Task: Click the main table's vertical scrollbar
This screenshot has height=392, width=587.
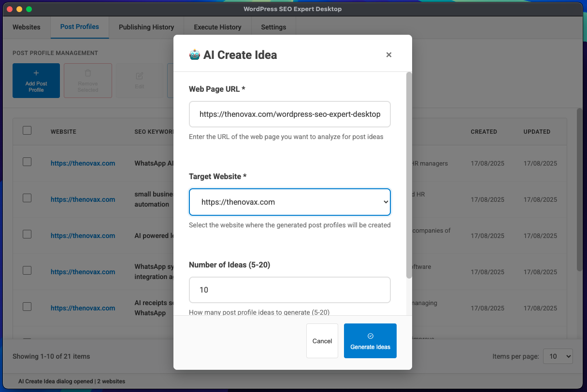Action: tap(579, 189)
